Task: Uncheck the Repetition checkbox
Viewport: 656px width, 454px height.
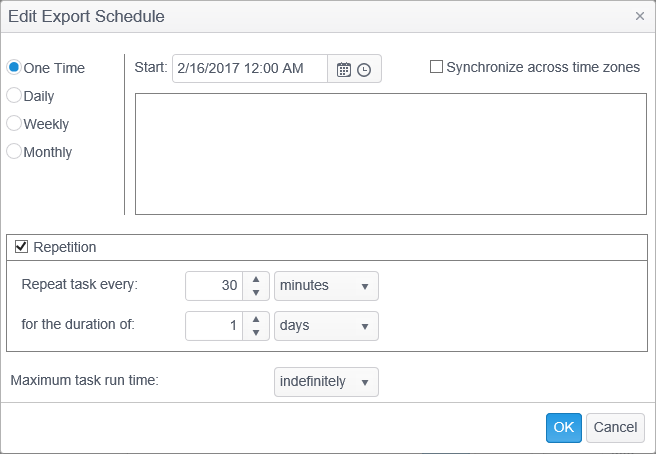Action: [21, 246]
